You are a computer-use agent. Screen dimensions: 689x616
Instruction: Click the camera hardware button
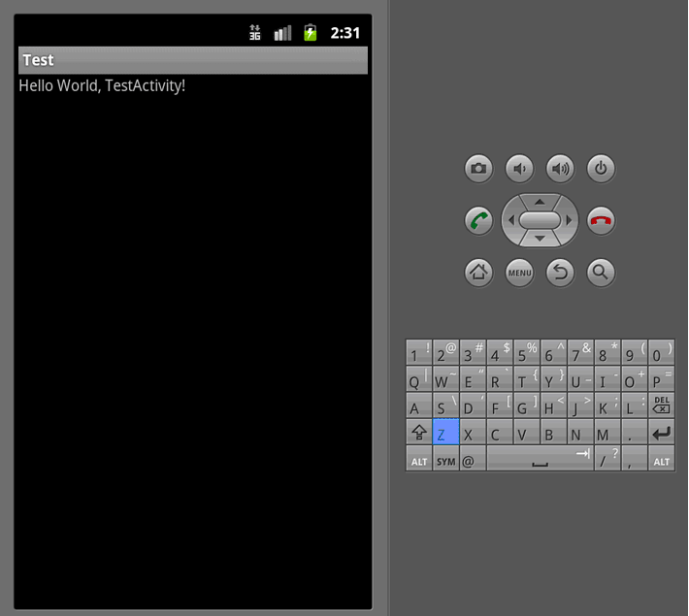click(x=478, y=168)
